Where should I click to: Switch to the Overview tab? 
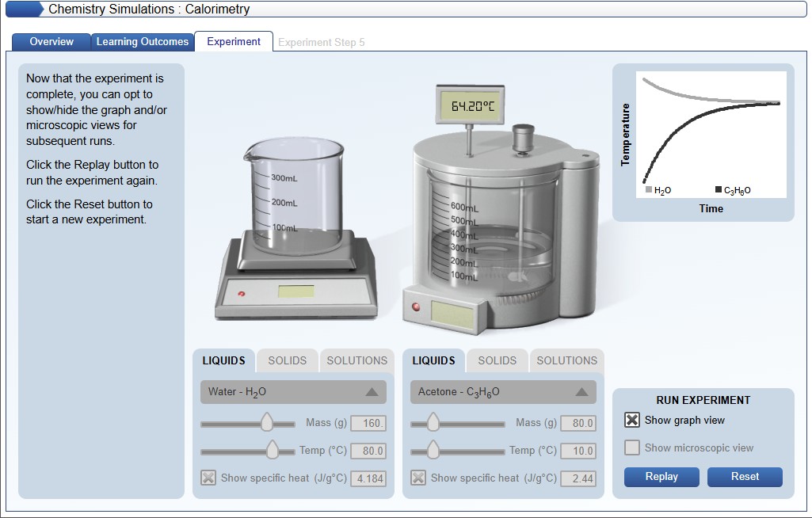coord(51,42)
